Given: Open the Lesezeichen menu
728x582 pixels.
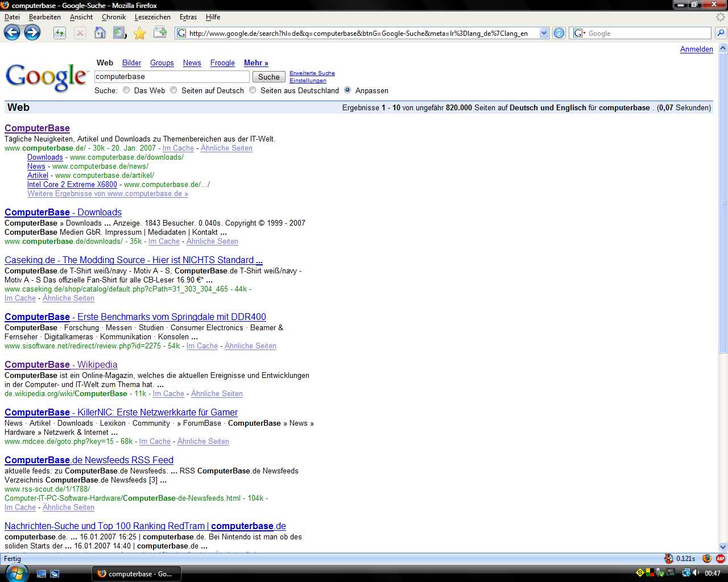Looking at the screenshot, I should click(152, 17).
